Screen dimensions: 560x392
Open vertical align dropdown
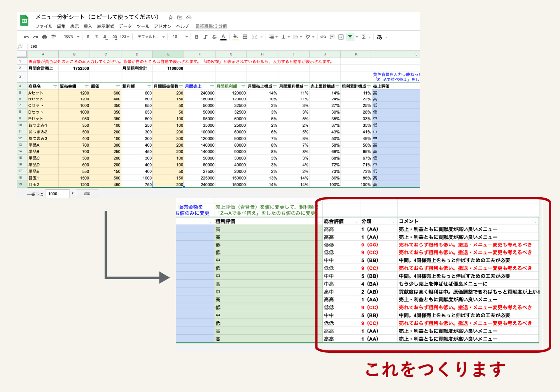click(x=285, y=37)
